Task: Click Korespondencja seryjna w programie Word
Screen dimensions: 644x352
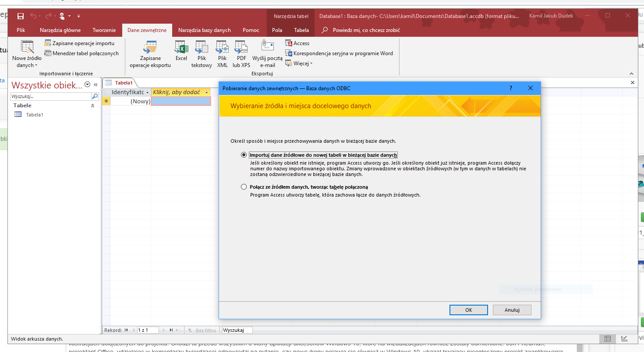Action: [339, 53]
